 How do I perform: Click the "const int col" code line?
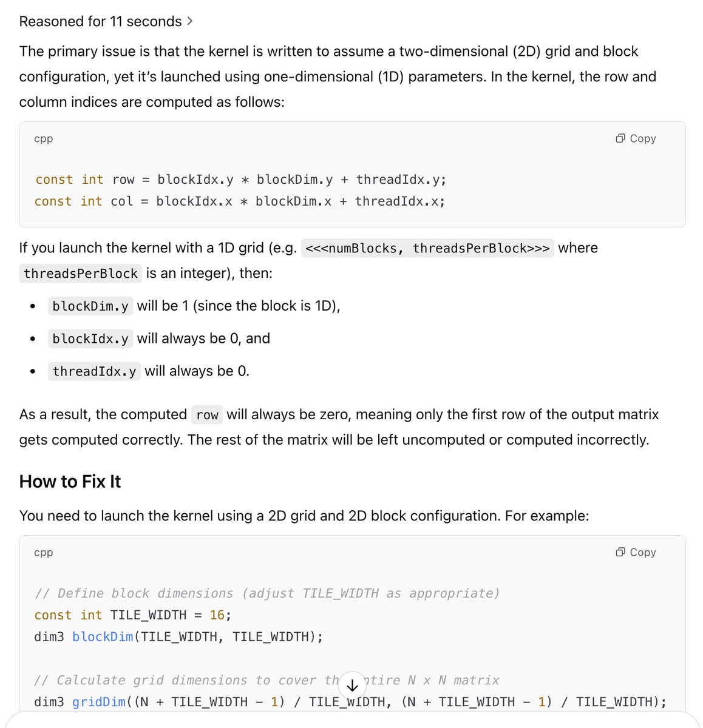pyautogui.click(x=240, y=201)
